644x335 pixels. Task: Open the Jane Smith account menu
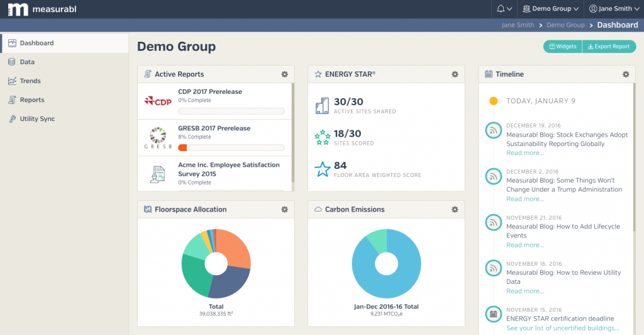pyautogui.click(x=614, y=9)
